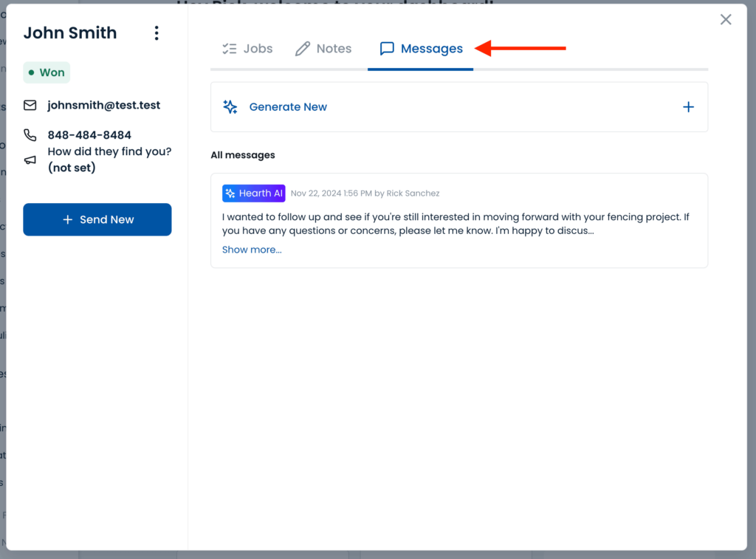The image size is (756, 559).
Task: Click the envelope icon next to the email
Action: pyautogui.click(x=30, y=106)
